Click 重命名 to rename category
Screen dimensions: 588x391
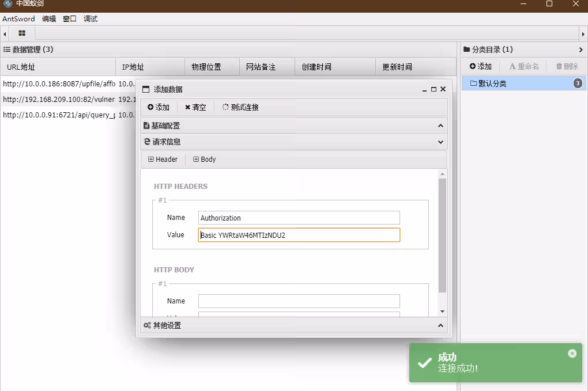pos(524,67)
